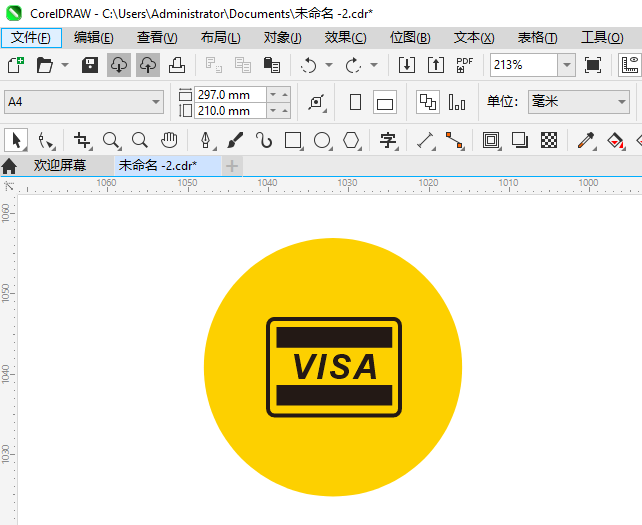
Task: Open the 效果(C) menu
Action: [346, 38]
